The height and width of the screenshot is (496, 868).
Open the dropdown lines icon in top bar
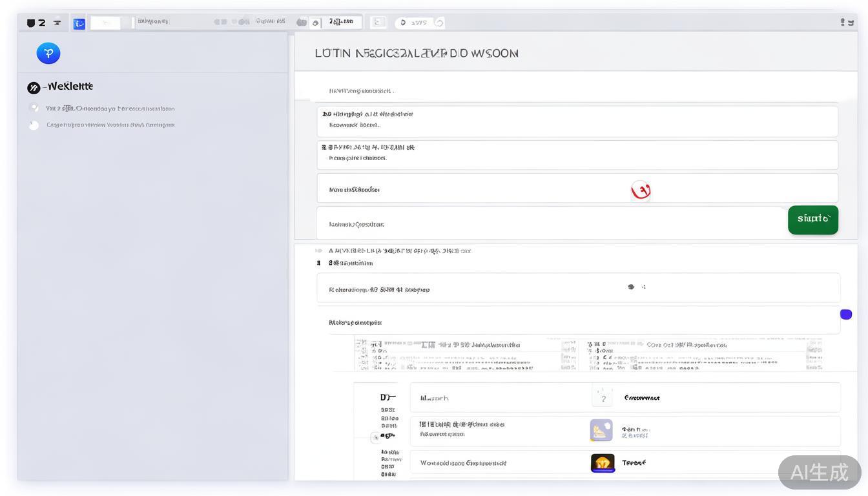coord(57,23)
